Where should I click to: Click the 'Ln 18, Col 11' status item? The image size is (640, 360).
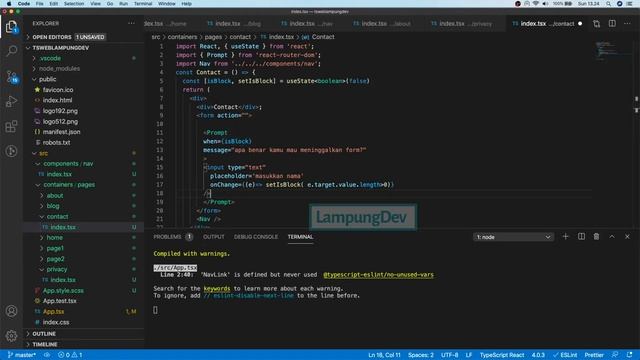[384, 355]
